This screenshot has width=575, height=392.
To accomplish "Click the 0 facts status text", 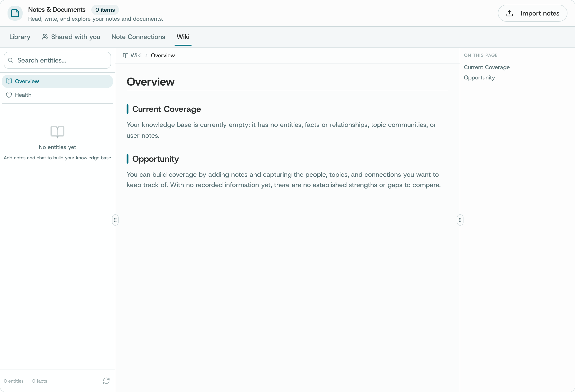I will pos(40,381).
